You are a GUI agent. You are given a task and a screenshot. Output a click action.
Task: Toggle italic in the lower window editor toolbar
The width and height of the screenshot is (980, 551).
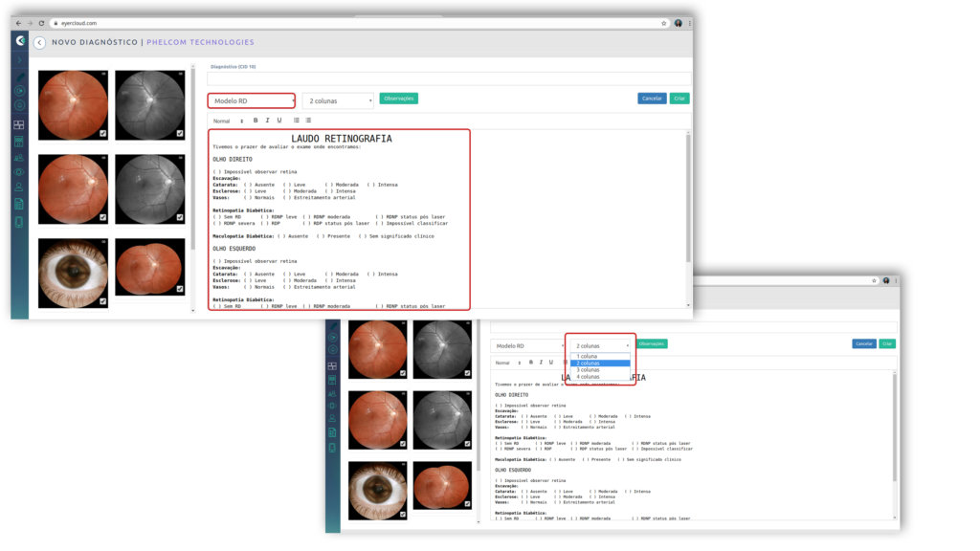point(542,363)
